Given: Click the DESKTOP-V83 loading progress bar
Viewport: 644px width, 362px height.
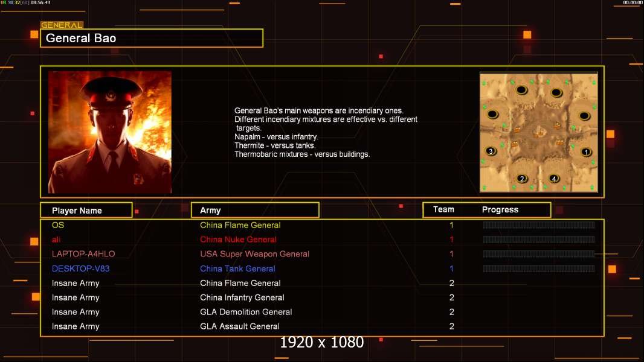Looking at the screenshot, I should (539, 268).
